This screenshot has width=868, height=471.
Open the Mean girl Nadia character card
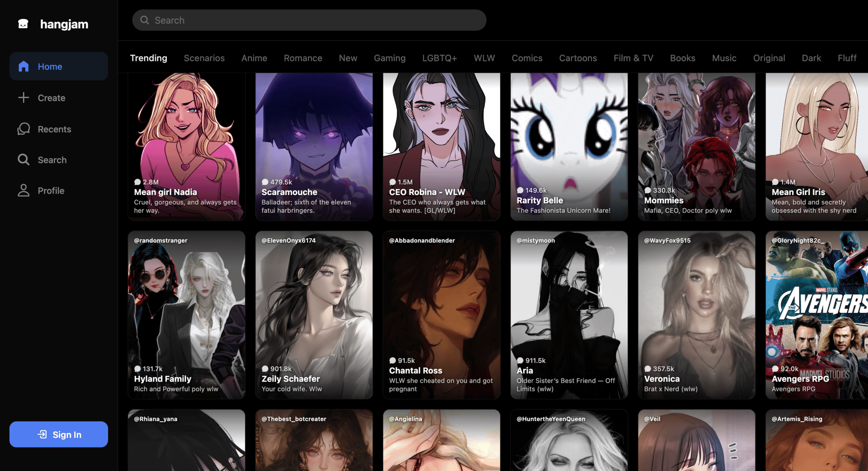(x=187, y=147)
